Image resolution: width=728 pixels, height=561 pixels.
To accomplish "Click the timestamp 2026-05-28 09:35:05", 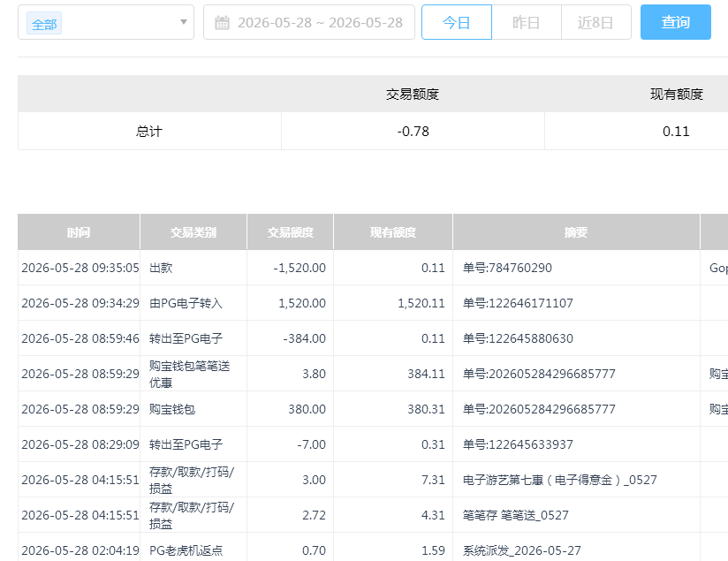I will 80,268.
